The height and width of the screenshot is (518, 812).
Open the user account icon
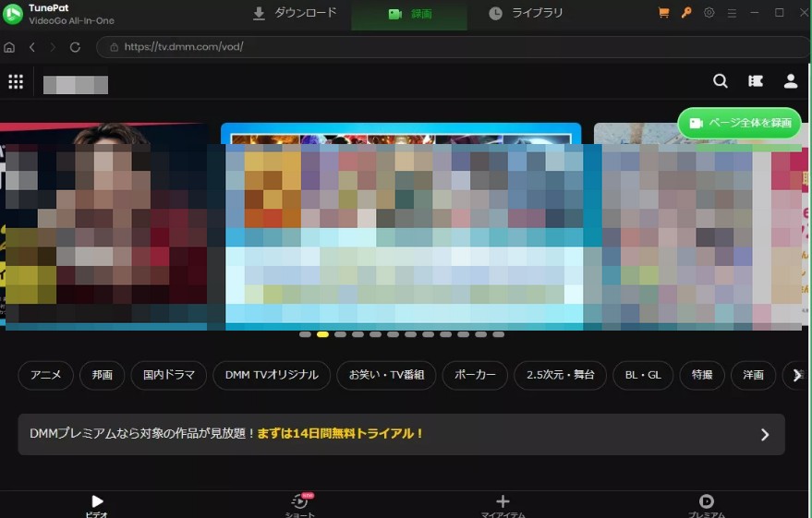coord(791,80)
